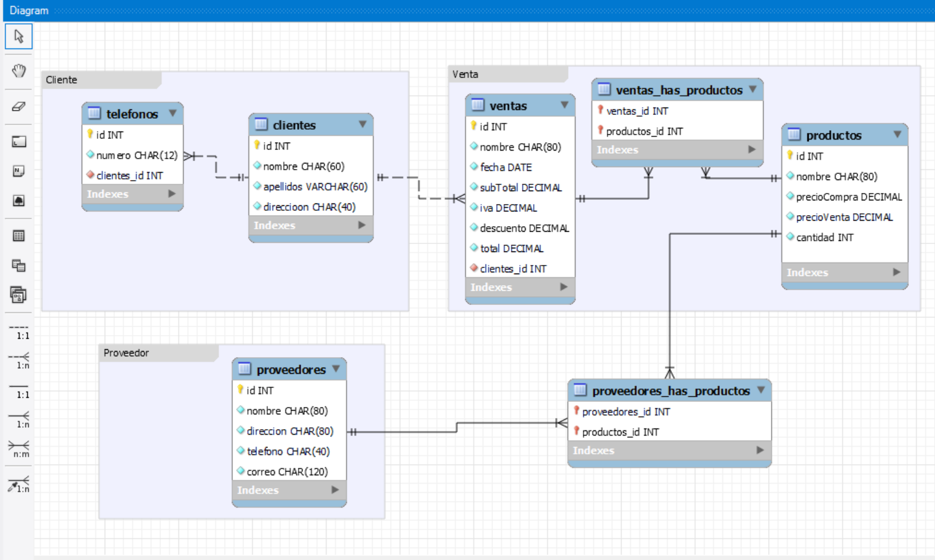The image size is (935, 560).
Task: Pick the routine group tool
Action: (18, 295)
